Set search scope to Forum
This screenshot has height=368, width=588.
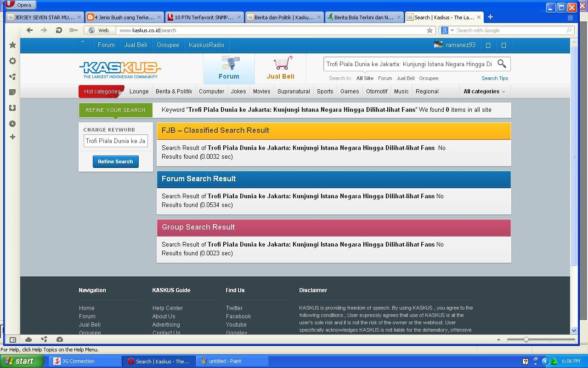pos(385,78)
